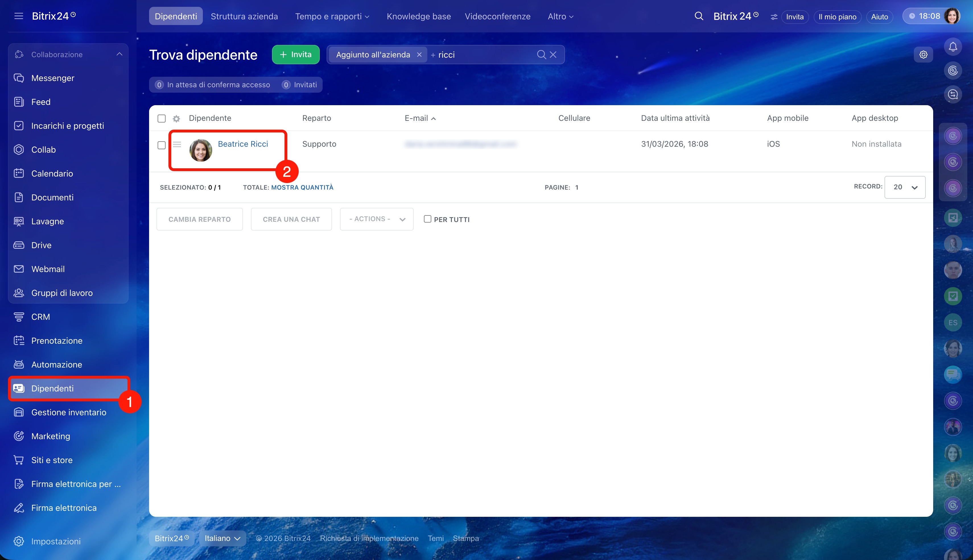Open the Tempo e rapporti menu
This screenshot has height=560, width=973.
(x=332, y=16)
